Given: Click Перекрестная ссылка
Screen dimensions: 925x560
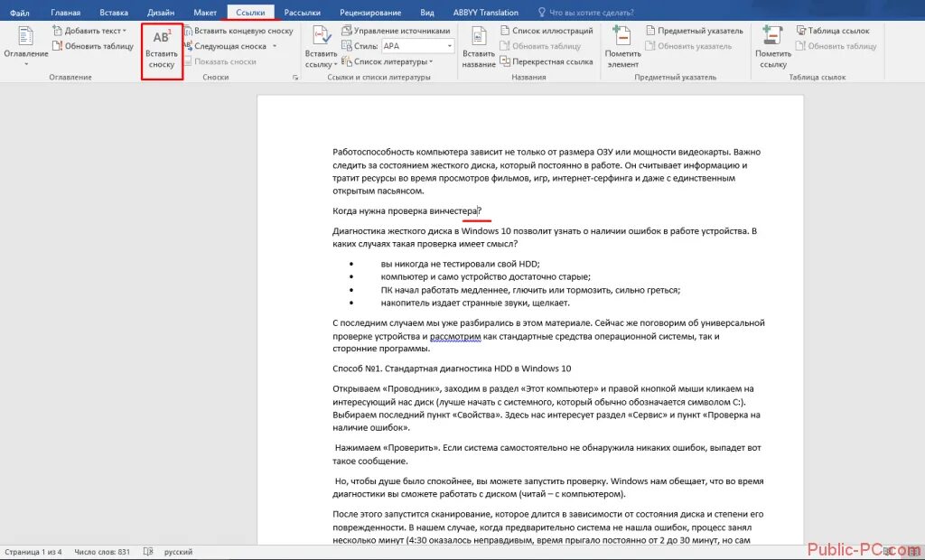Looking at the screenshot, I should coord(547,61).
